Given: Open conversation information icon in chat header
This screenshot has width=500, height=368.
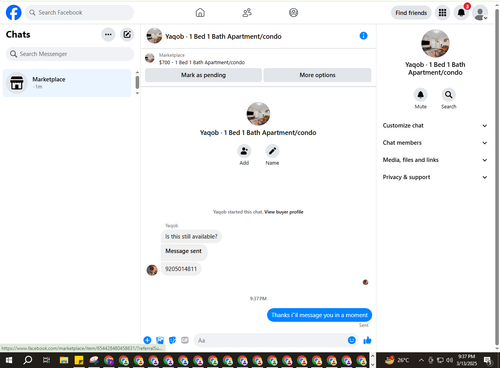Looking at the screenshot, I should tap(363, 36).
